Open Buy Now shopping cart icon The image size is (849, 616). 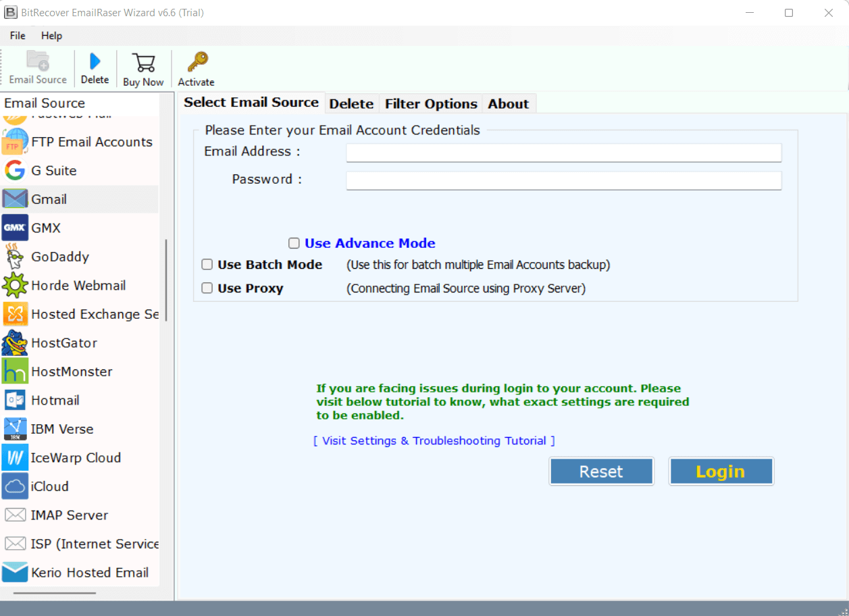(143, 62)
